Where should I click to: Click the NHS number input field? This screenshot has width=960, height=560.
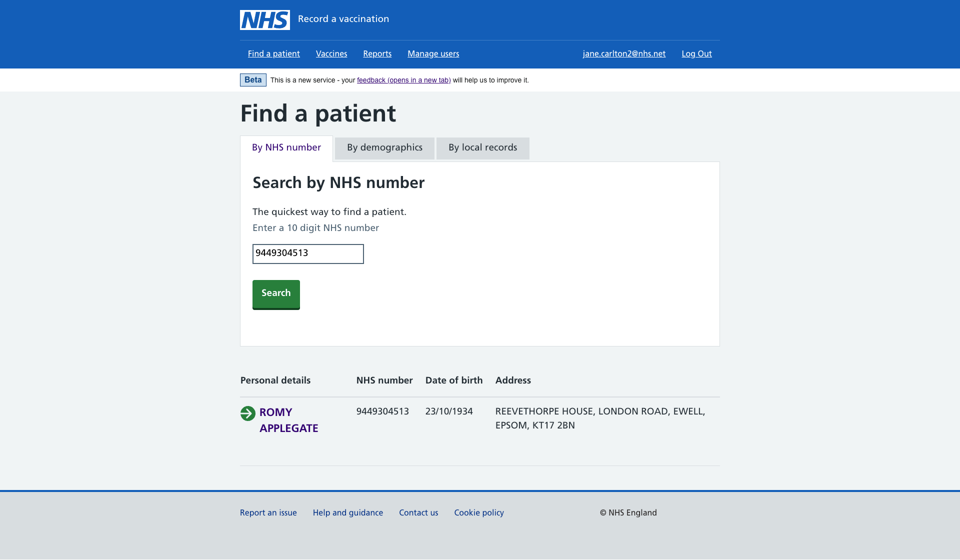pos(308,253)
